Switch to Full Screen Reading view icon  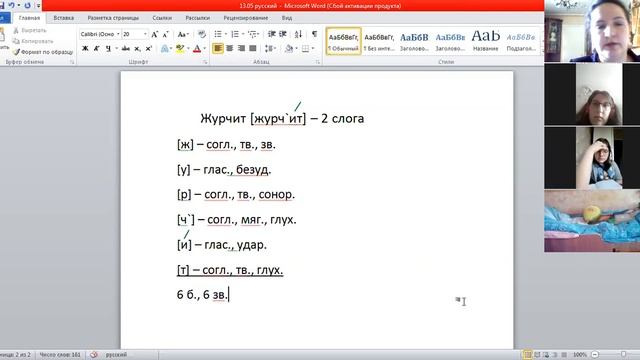[x=537, y=355]
